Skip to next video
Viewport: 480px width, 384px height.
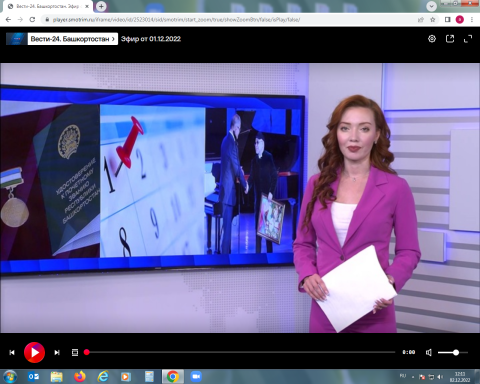(57, 352)
